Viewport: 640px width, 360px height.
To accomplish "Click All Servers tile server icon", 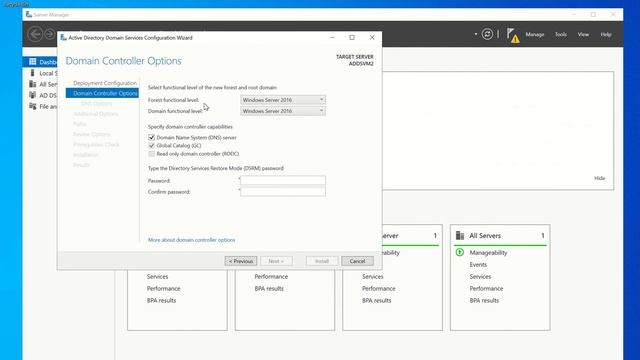I will tap(460, 236).
